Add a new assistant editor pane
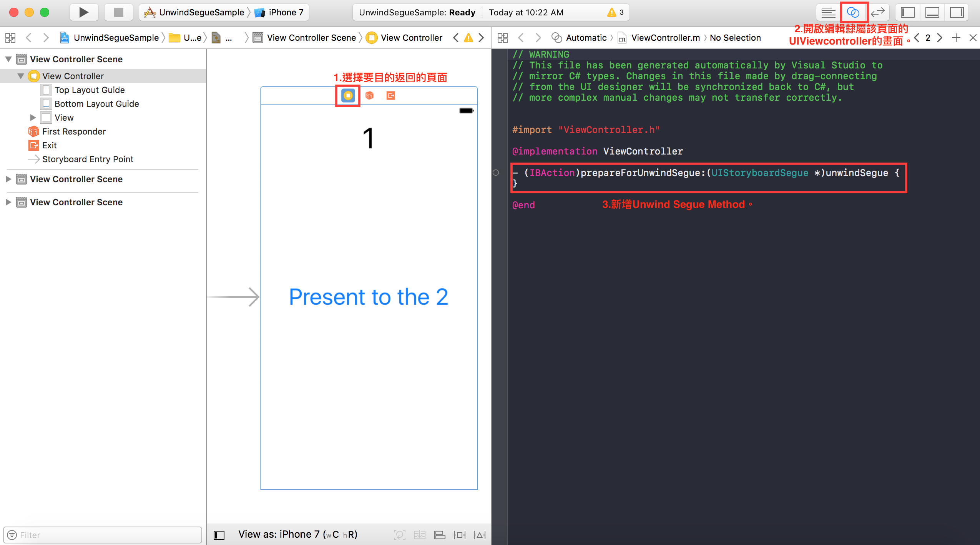 tap(956, 38)
